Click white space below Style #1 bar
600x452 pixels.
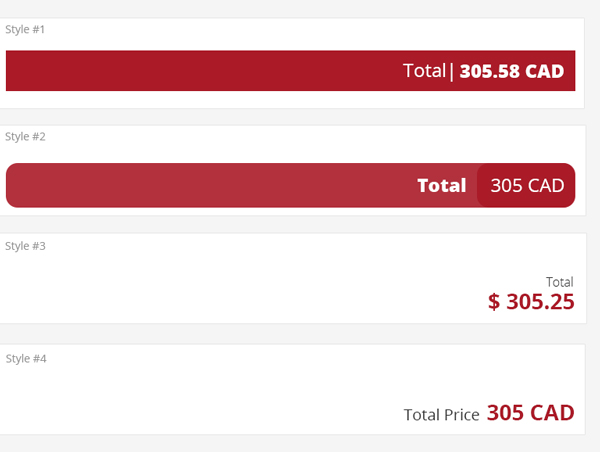290,100
